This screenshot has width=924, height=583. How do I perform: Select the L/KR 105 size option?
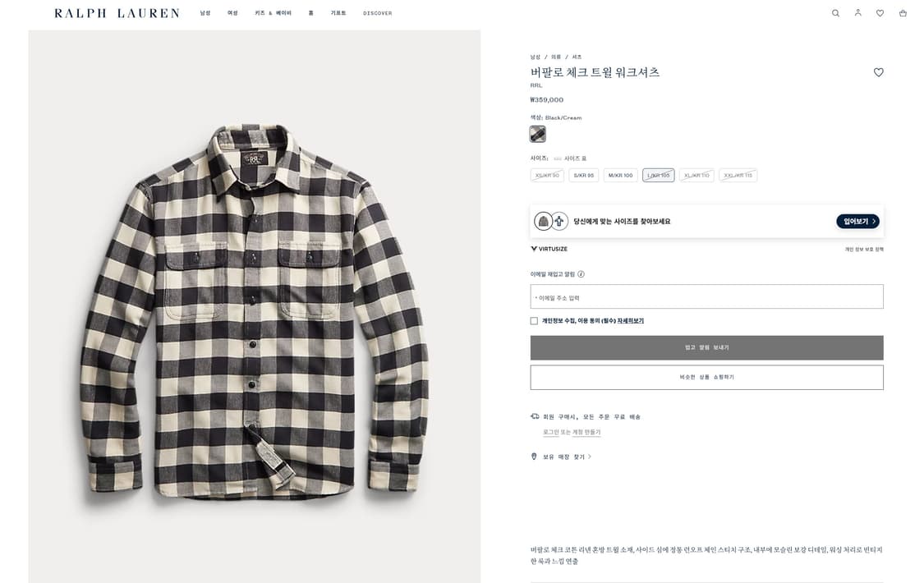pos(658,175)
